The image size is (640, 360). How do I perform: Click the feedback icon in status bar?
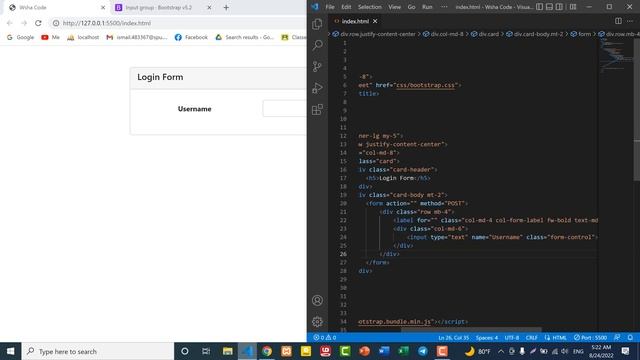point(617,338)
